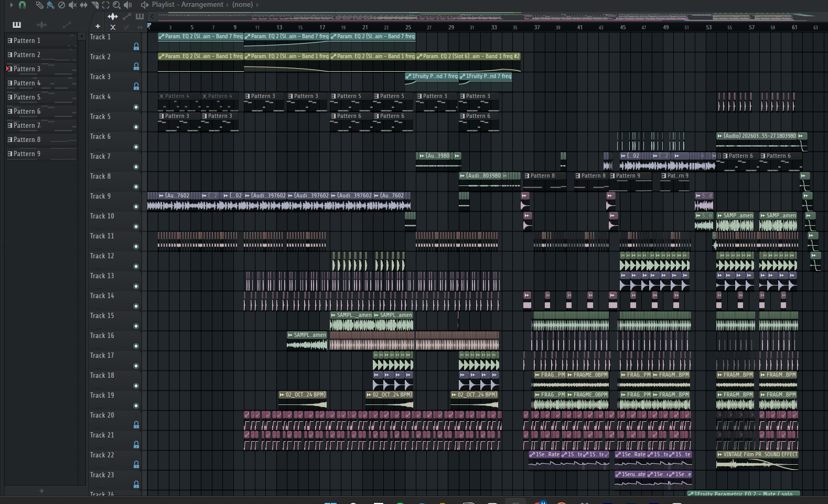Screen dimensions: 828x504
Task: Mute Track 16 with its green dot
Action: click(136, 346)
